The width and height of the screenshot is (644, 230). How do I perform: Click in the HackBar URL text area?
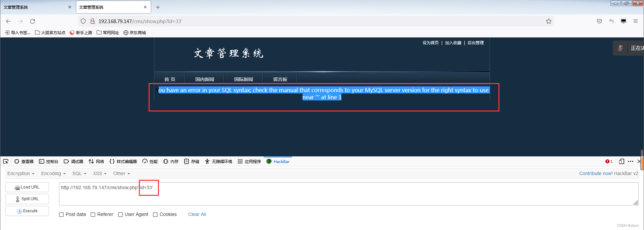tap(348, 194)
